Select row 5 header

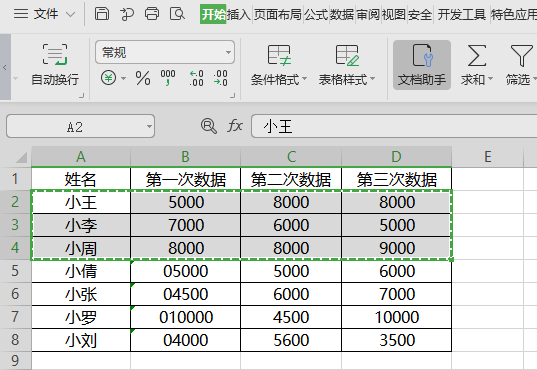click(15, 271)
